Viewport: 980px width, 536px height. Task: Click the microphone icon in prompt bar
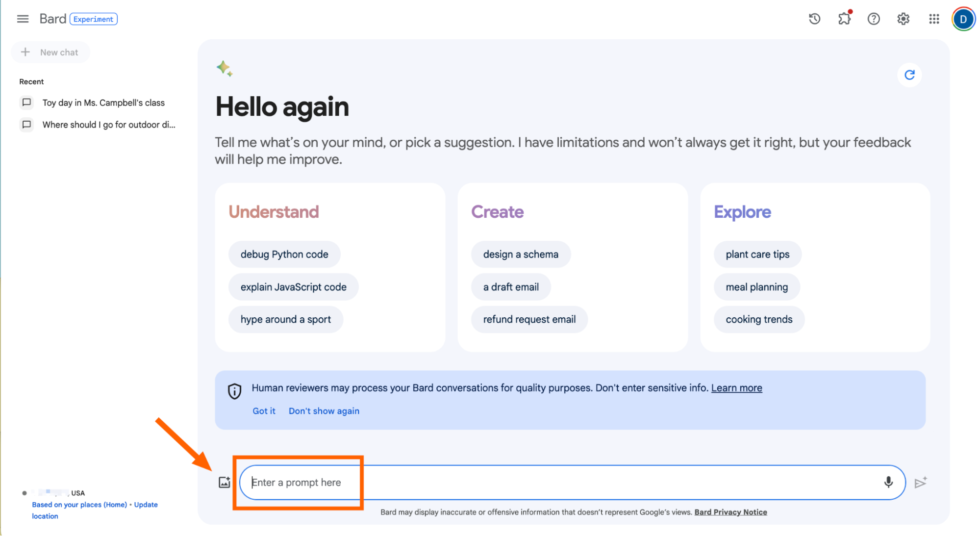point(888,482)
